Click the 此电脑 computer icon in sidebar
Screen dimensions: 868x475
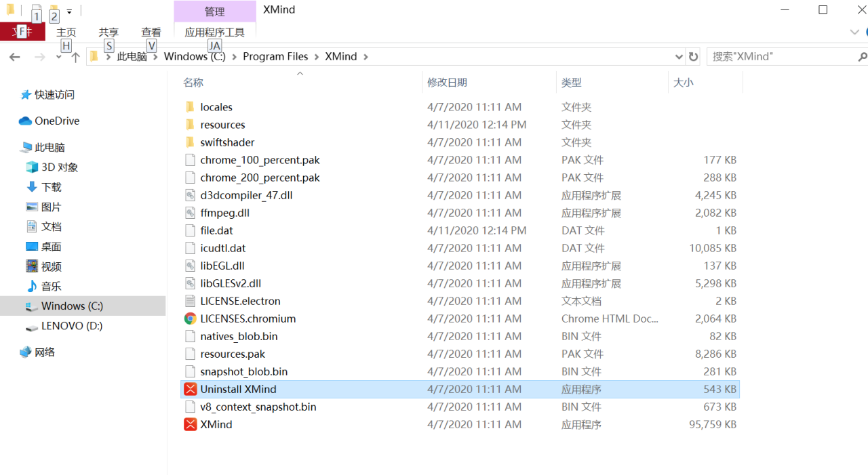[x=26, y=147]
